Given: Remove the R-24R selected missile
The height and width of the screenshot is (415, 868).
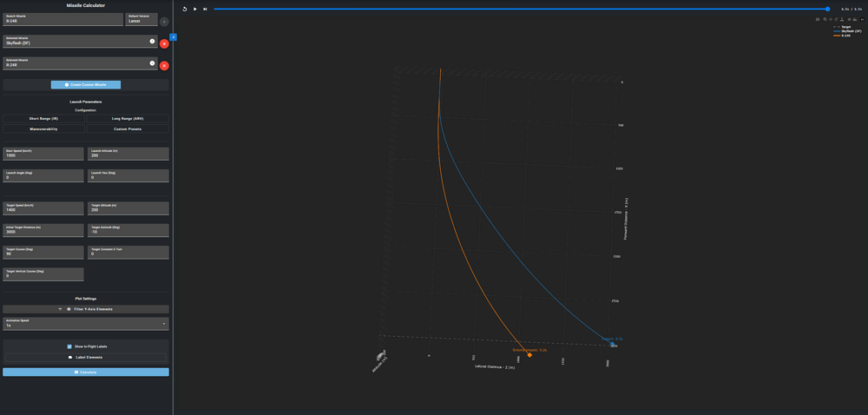Looking at the screenshot, I should (164, 66).
